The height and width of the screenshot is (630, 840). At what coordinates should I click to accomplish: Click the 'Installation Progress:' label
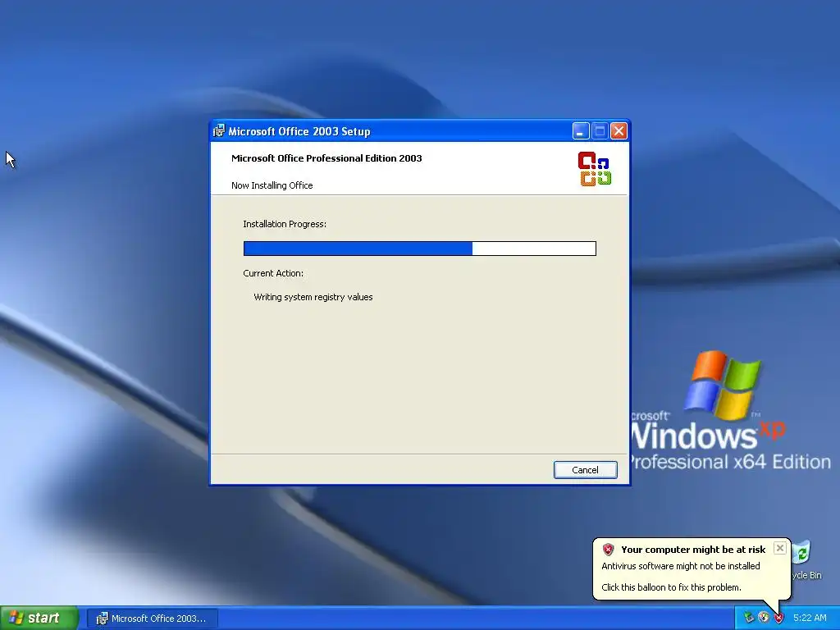(x=285, y=224)
